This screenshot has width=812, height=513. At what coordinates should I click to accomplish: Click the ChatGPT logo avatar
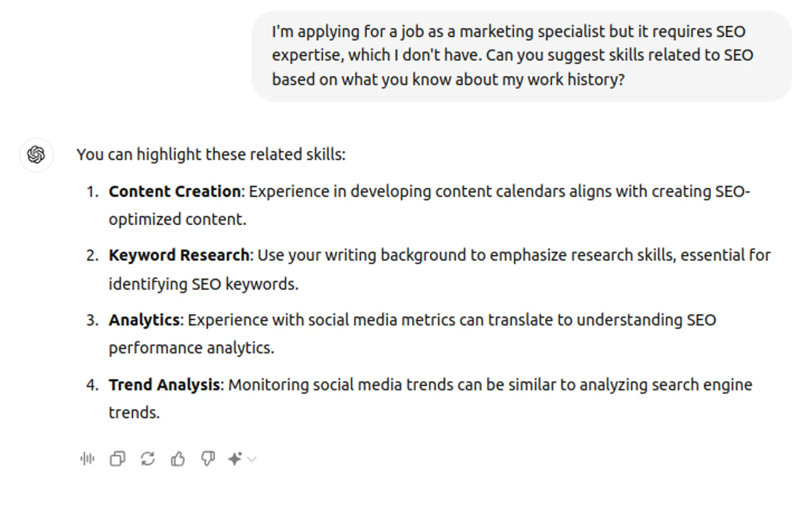pos(36,155)
